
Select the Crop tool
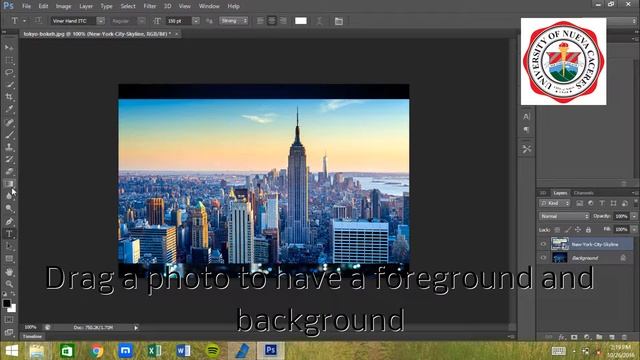(9, 97)
